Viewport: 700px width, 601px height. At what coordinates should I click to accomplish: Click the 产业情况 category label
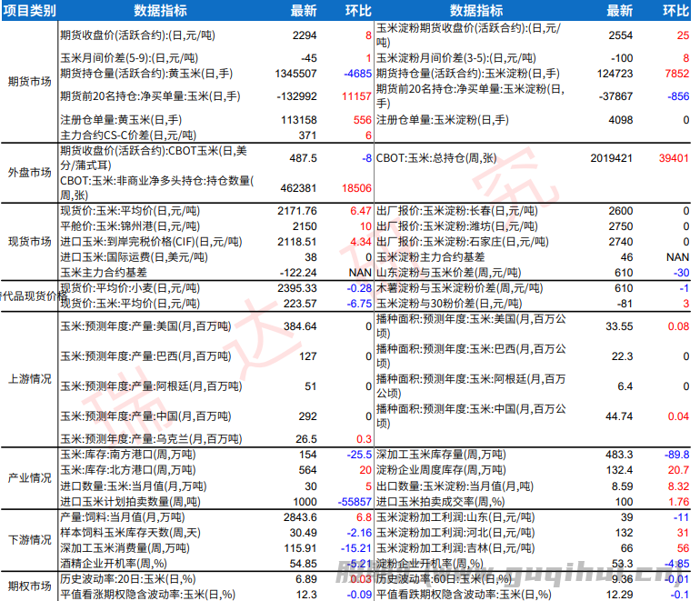pos(28,477)
